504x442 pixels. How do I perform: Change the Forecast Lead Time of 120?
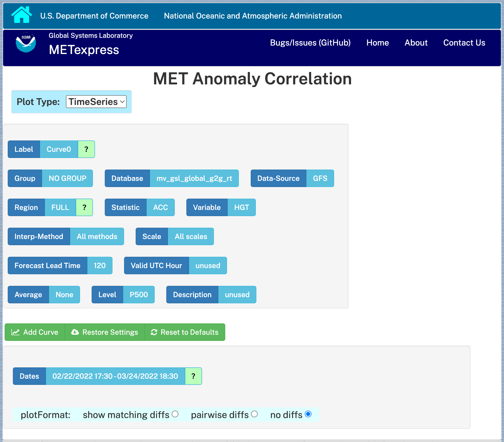100,266
